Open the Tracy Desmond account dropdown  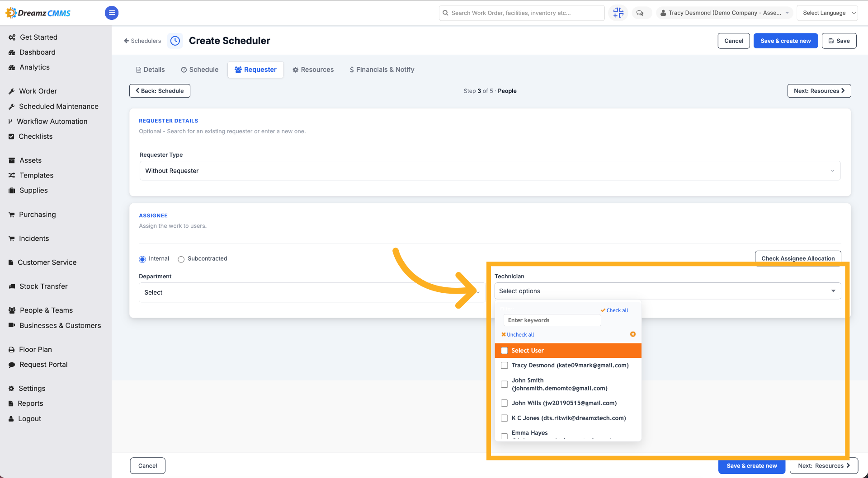pos(725,13)
